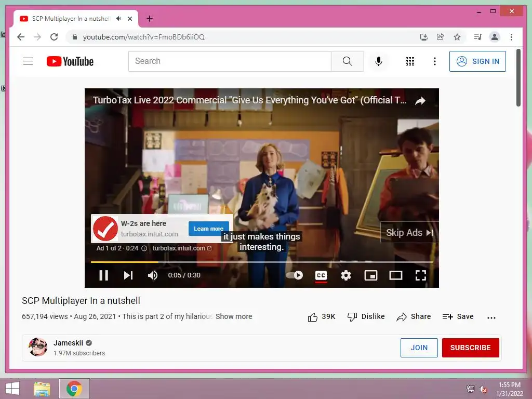Open player settings gear
Viewport: 532px width, 399px height.
tap(345, 275)
